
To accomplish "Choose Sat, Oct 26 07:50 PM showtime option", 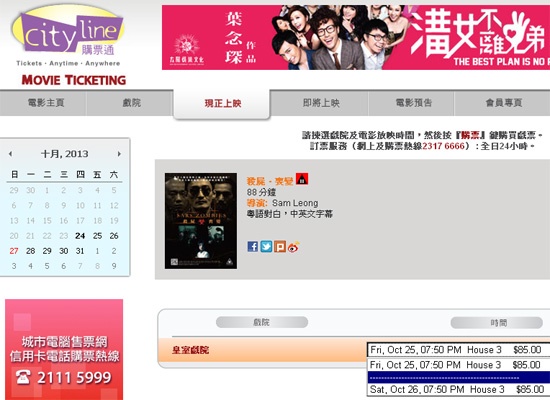I will pos(458,389).
